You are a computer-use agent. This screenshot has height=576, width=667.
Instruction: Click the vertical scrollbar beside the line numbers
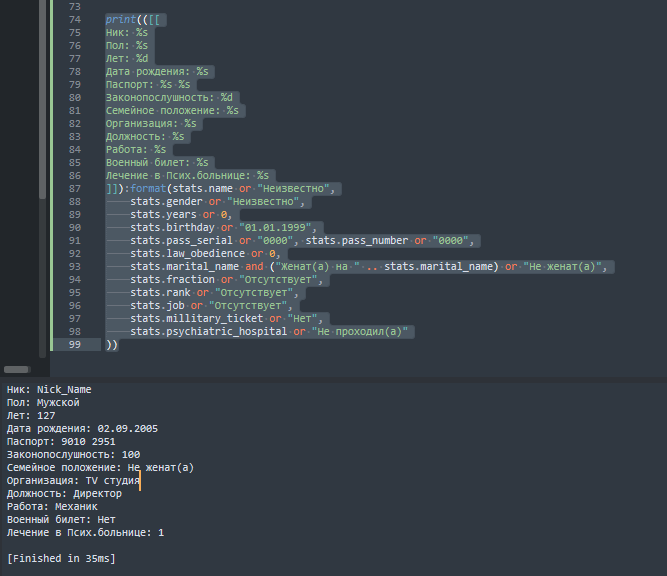[42, 100]
